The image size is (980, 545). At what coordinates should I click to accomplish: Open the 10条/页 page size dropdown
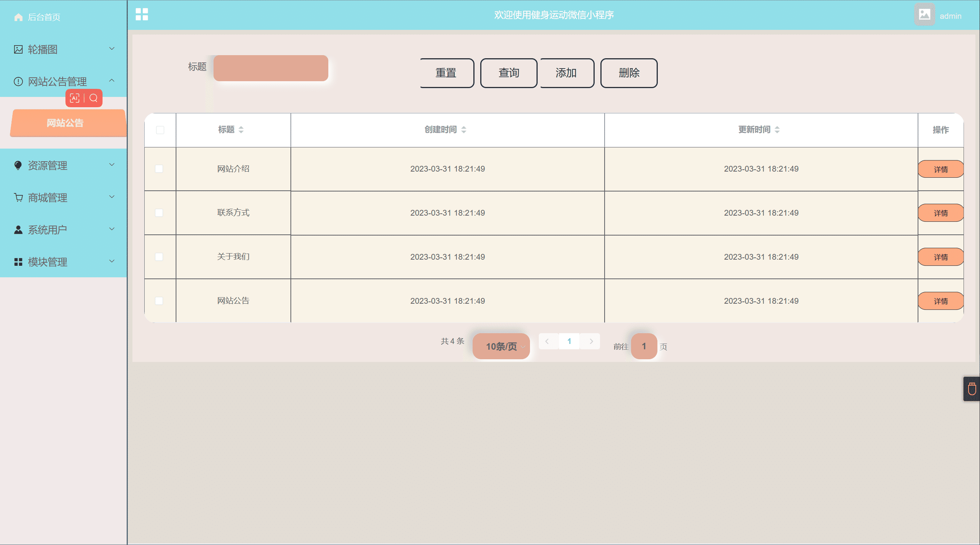coord(501,346)
